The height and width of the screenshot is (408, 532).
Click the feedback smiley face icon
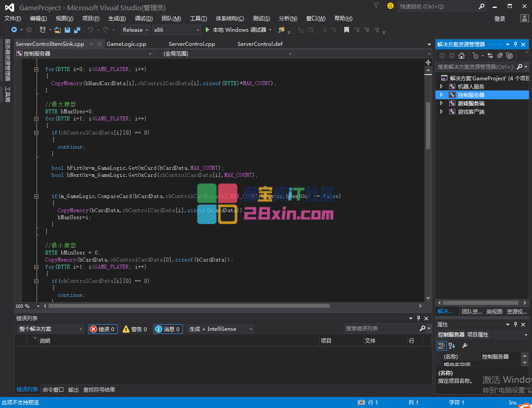coord(391,6)
